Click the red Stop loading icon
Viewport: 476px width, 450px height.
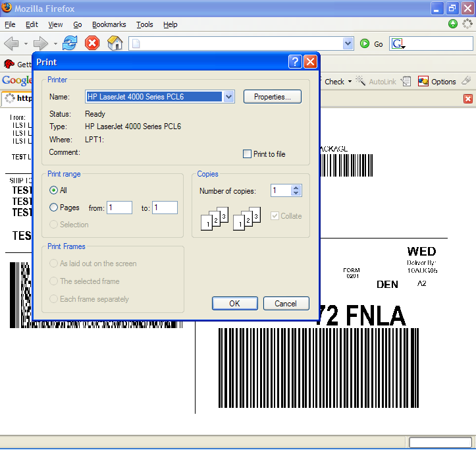pyautogui.click(x=92, y=43)
